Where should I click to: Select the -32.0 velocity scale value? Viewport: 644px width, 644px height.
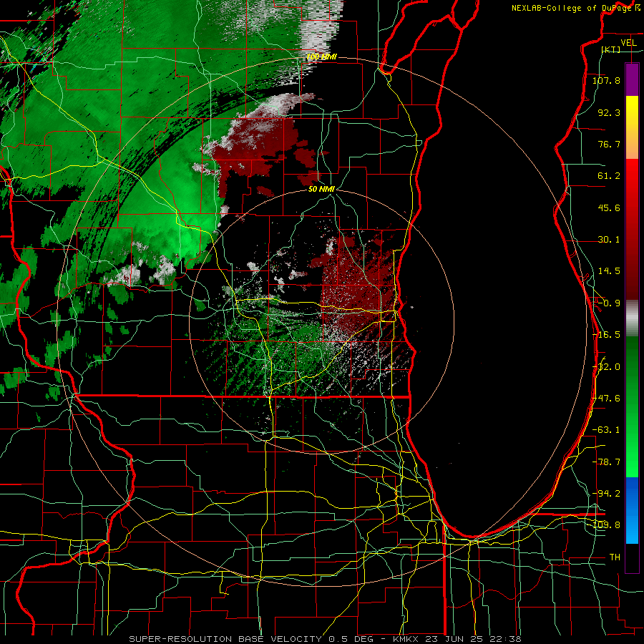(x=606, y=367)
